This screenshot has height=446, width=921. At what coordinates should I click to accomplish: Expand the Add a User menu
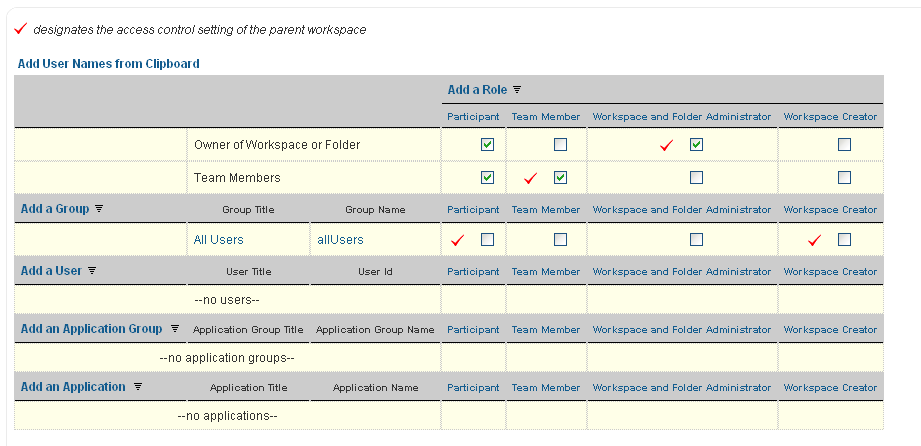pos(51,271)
